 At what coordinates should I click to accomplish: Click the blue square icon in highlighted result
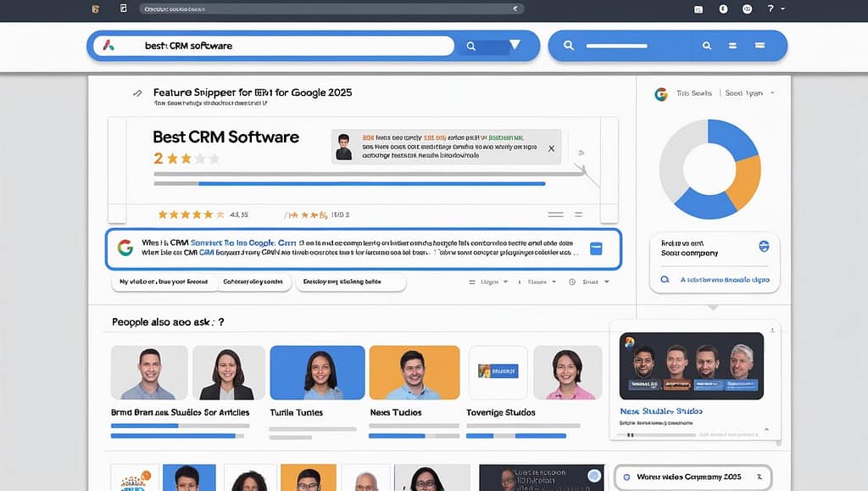coord(596,248)
